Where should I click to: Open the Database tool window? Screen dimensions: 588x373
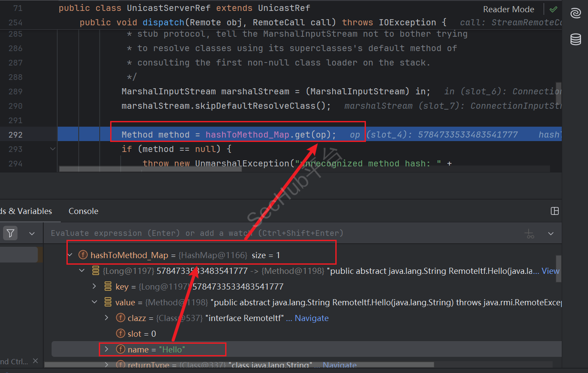click(575, 39)
